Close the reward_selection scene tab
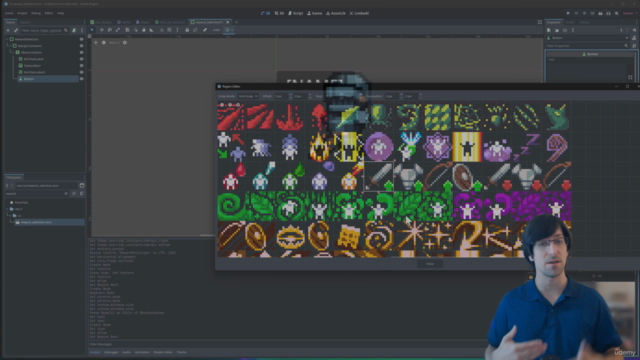The height and width of the screenshot is (360, 640). 228,22
